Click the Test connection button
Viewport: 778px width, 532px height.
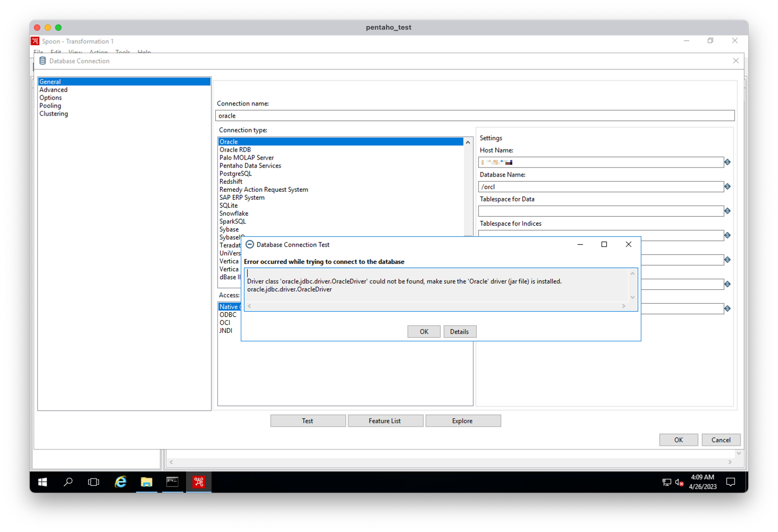point(308,421)
